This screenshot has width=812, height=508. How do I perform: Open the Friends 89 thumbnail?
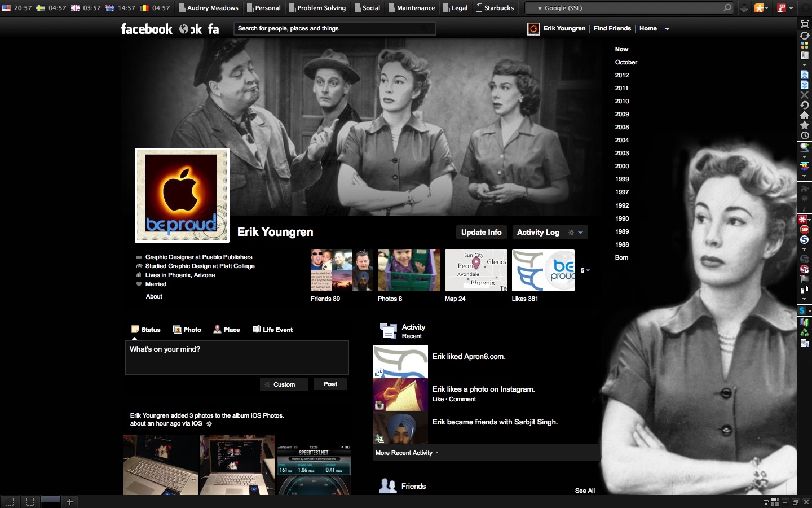342,270
